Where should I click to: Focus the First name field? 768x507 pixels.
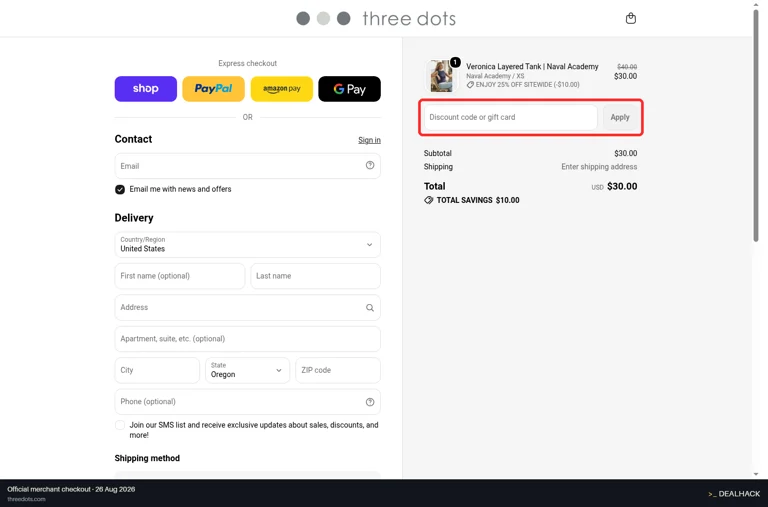point(180,276)
